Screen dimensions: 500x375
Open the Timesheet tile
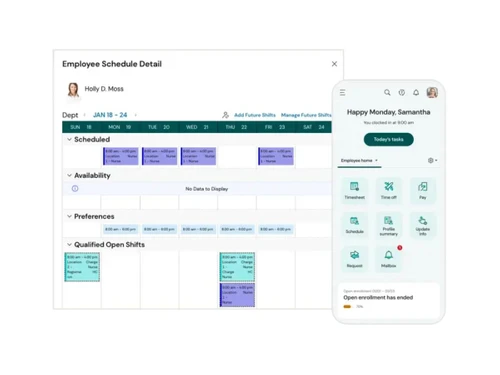coord(354,190)
